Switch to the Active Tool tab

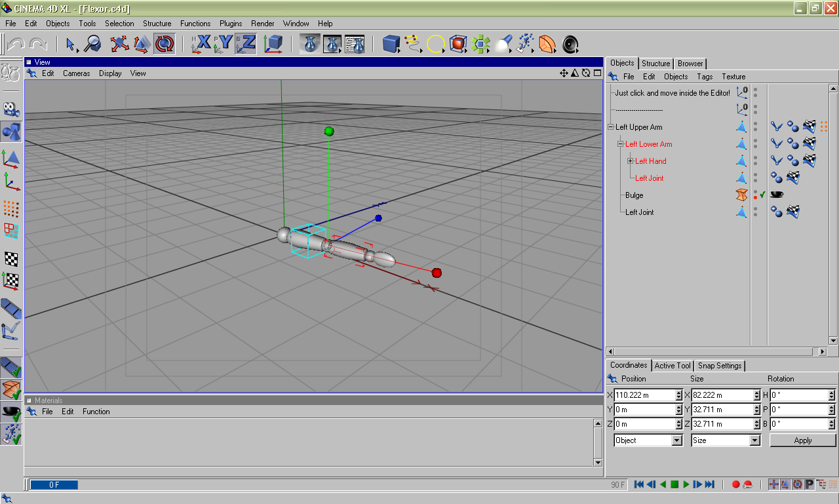tap(673, 366)
